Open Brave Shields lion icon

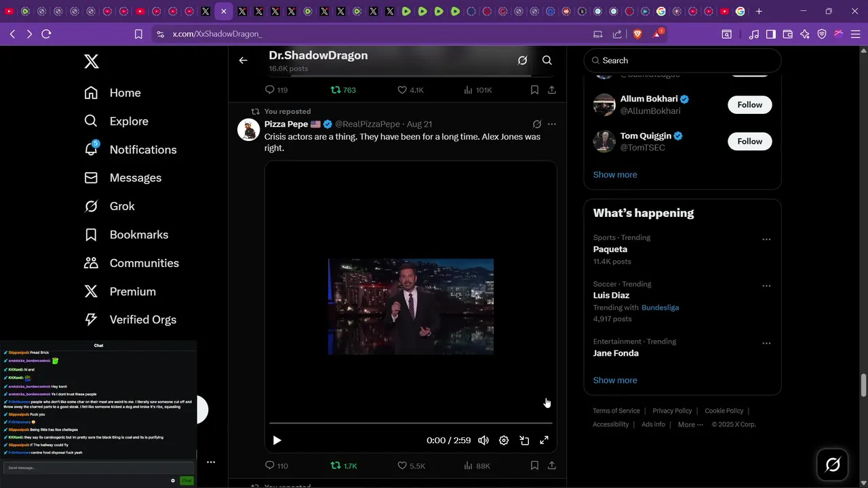pos(637,34)
